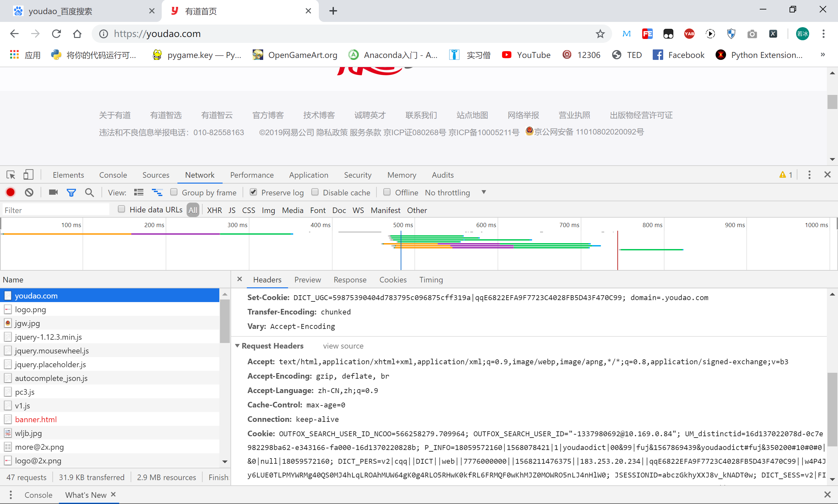The width and height of the screenshot is (838, 504).
Task: Clear the network log
Action: (x=29, y=192)
